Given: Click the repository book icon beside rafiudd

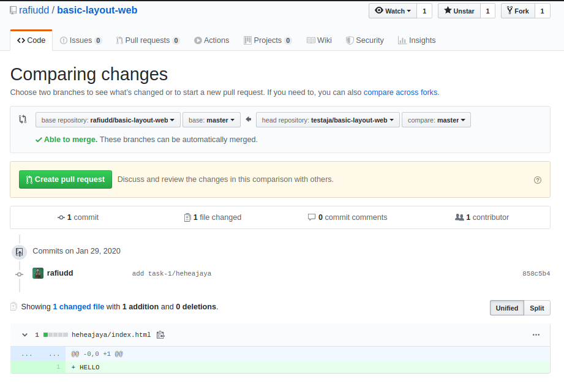Looking at the screenshot, I should (13, 10).
